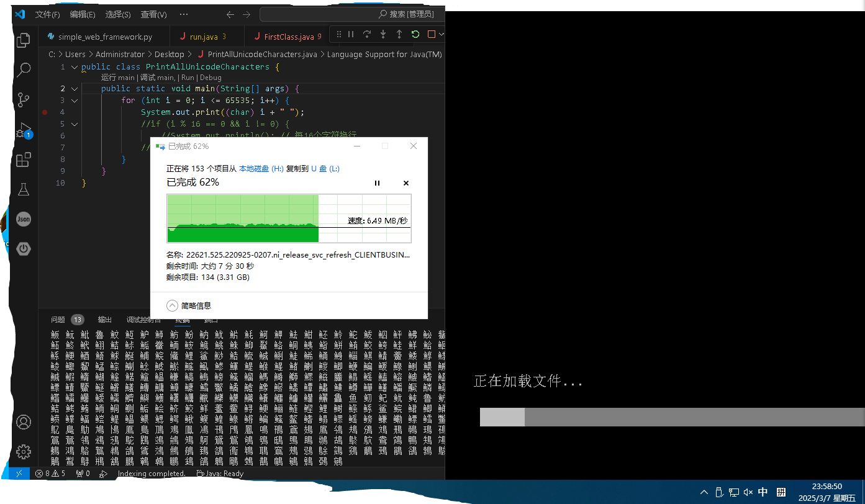The width and height of the screenshot is (865, 504).
Task: Click the Debug CodeLens link above main
Action: (x=211, y=78)
